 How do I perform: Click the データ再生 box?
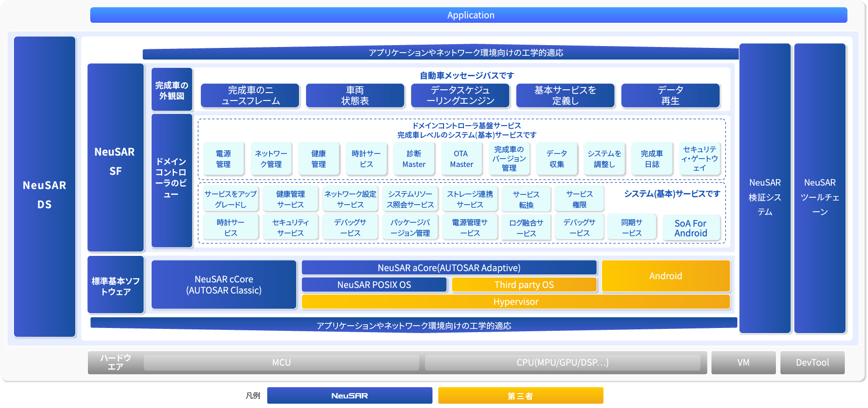tap(670, 95)
